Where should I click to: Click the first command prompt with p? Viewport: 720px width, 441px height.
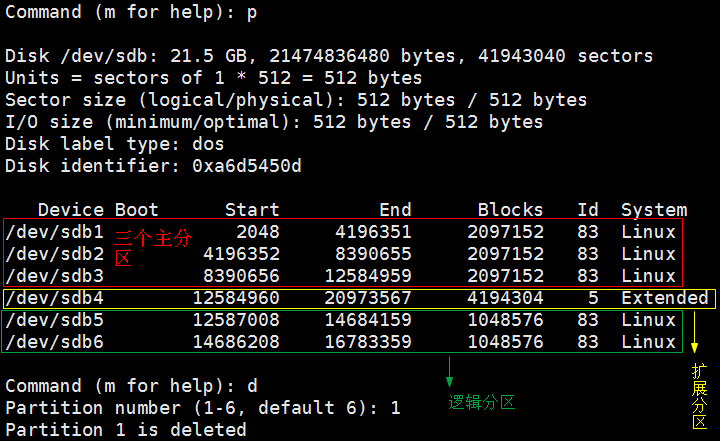tap(131, 12)
